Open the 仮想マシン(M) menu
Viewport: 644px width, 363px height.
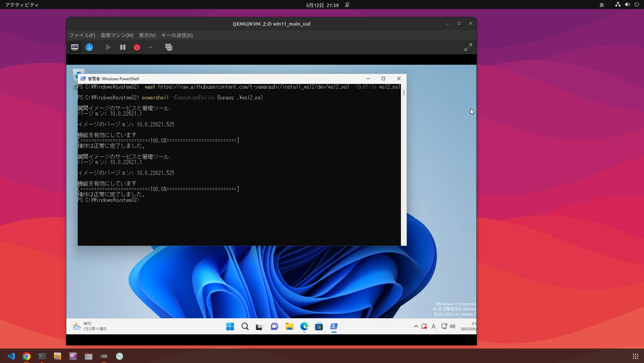[x=117, y=35]
